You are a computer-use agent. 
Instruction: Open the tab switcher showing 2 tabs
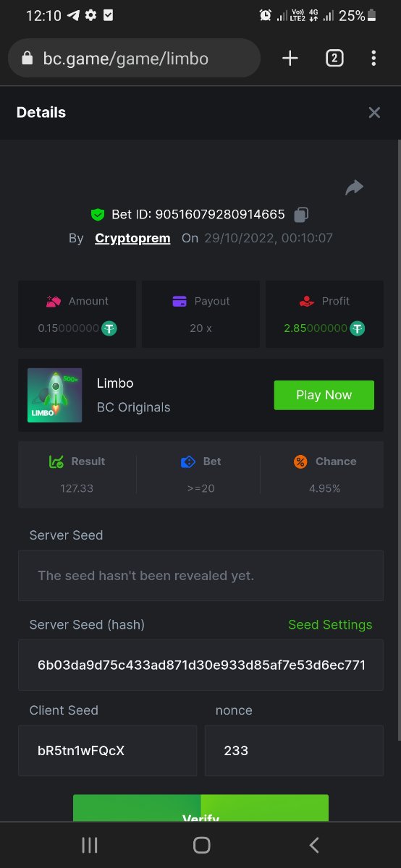pyautogui.click(x=334, y=59)
